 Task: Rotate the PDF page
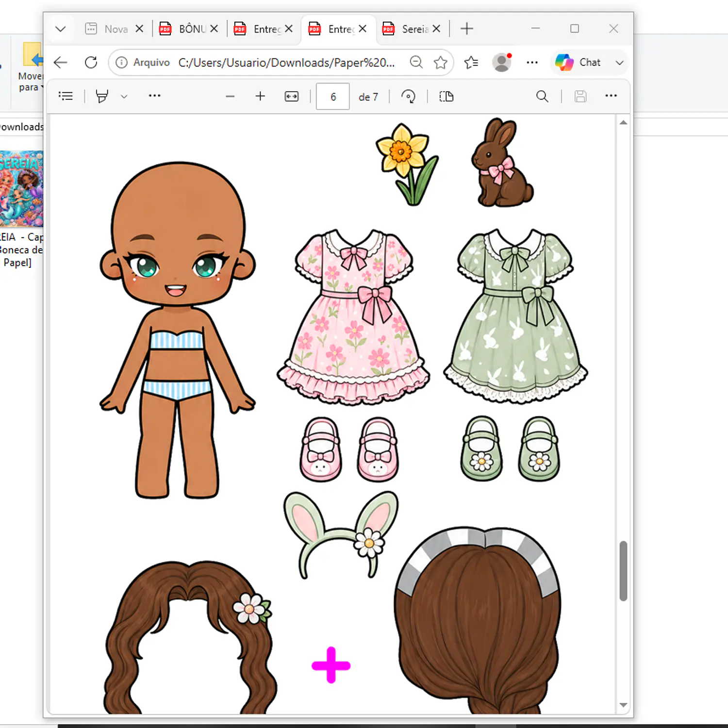(x=408, y=97)
